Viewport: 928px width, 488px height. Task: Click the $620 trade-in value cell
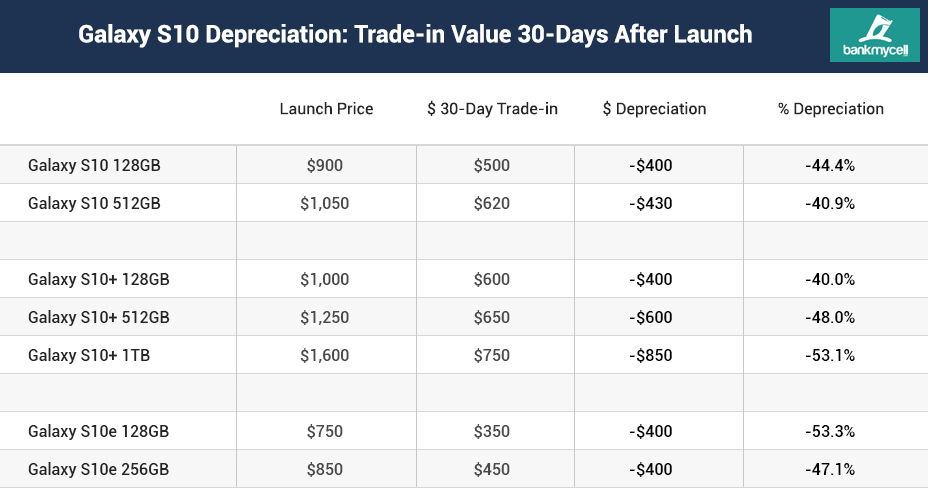point(492,203)
